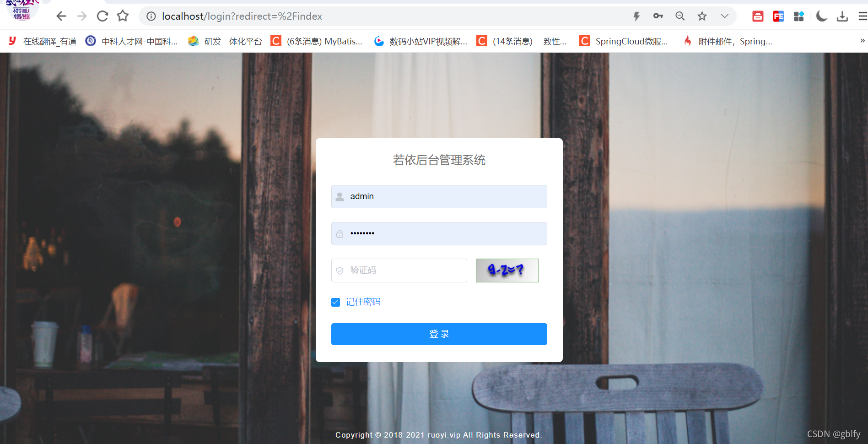This screenshot has width=868, height=444.
Task: Bookmark the page with the star icon
Action: [702, 16]
